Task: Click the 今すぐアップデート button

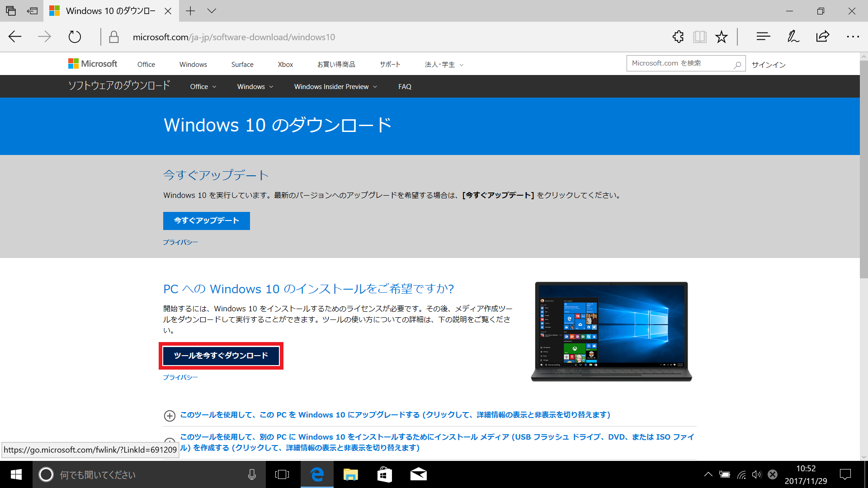Action: coord(206,221)
